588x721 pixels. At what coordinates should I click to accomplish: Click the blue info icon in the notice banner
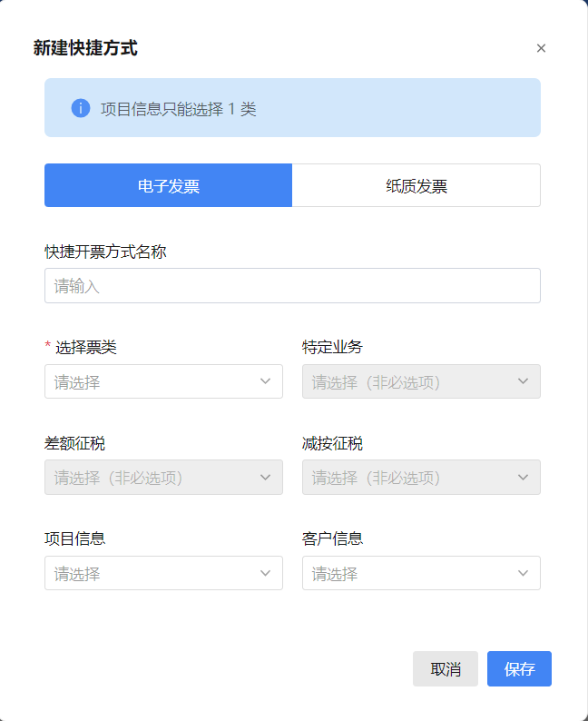pos(81,108)
